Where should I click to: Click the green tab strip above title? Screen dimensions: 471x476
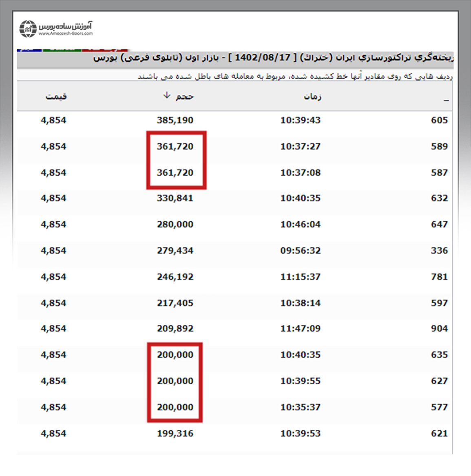pyautogui.click(x=62, y=50)
